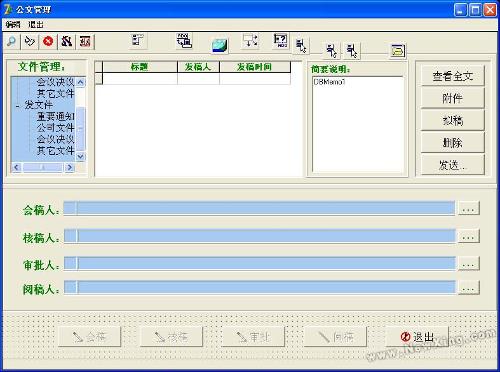The width and height of the screenshot is (500, 372).
Task: Click the tree's scroll-right arrow
Action: pyautogui.click(x=69, y=167)
